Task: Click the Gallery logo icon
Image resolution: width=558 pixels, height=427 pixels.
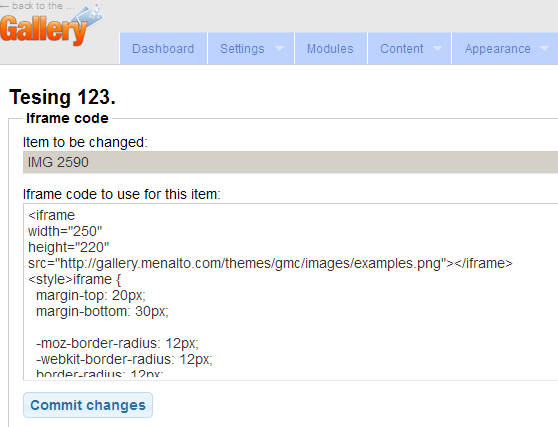Action: (52, 27)
